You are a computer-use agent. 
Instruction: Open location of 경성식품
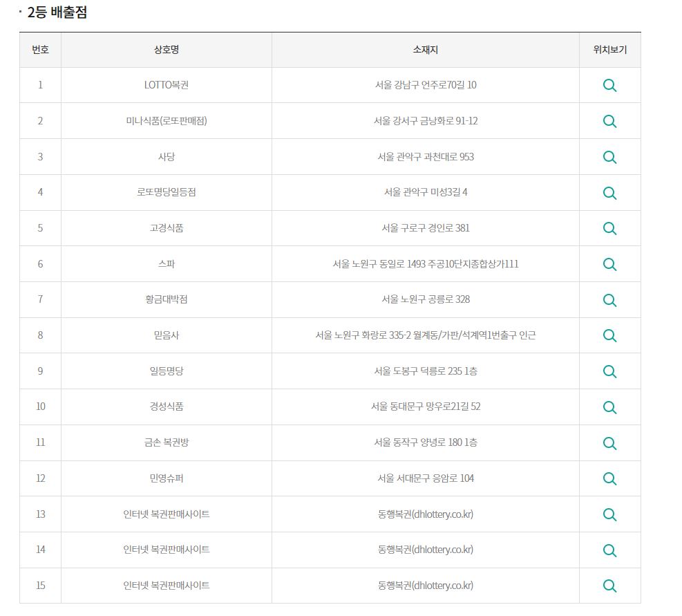point(609,407)
